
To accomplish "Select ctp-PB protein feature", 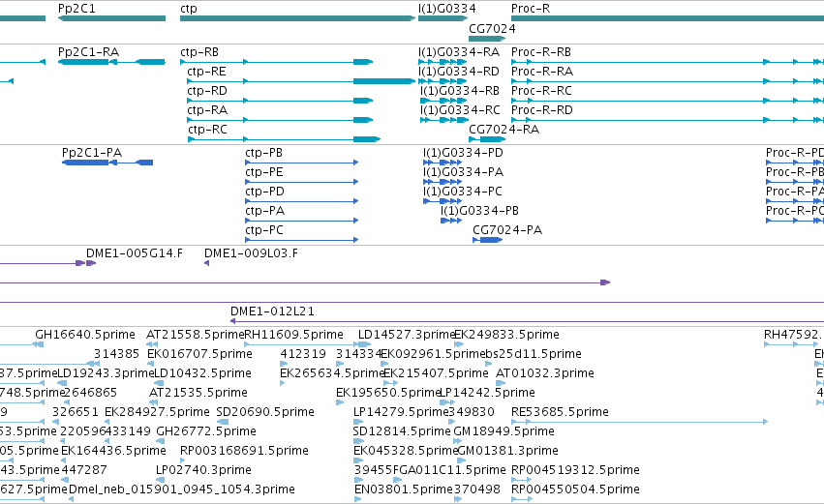I will coord(302,163).
